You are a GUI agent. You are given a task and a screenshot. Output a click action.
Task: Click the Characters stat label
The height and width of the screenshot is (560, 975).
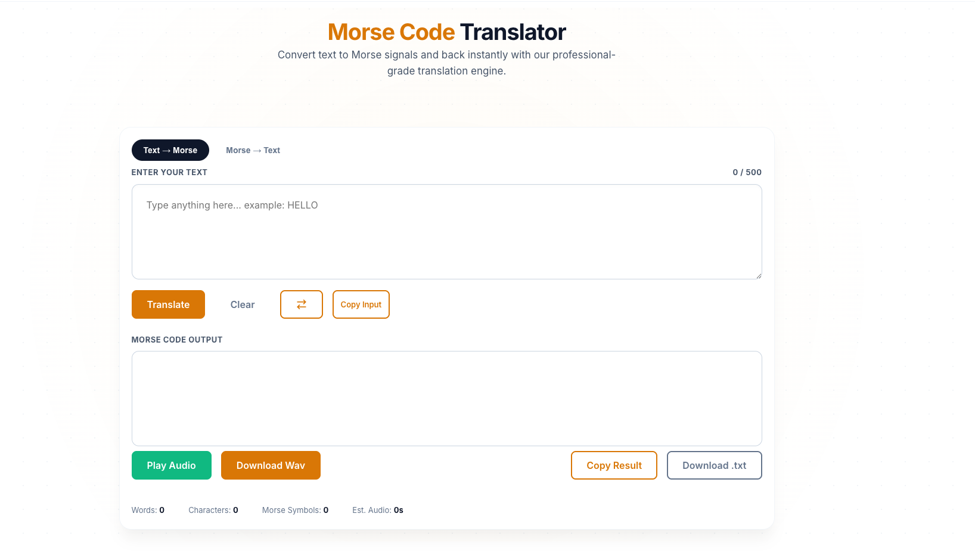212,510
